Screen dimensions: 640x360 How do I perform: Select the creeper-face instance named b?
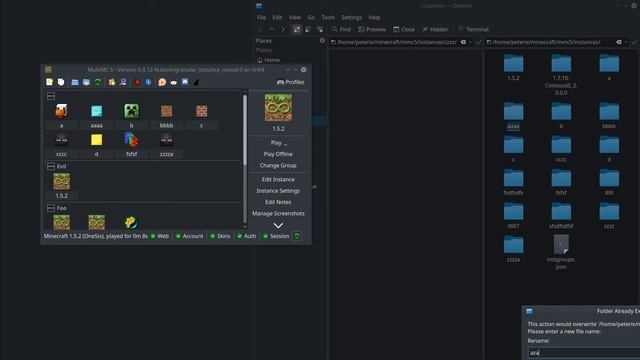pos(131,116)
